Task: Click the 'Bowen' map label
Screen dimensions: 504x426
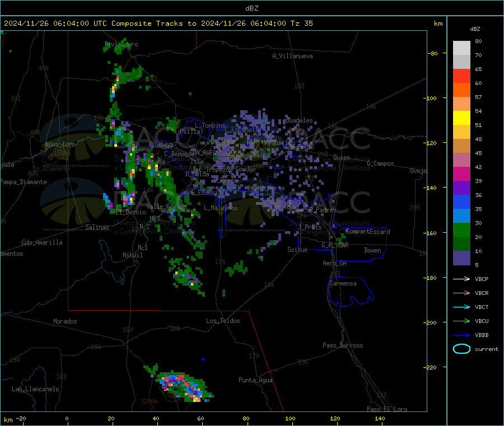Action: click(x=373, y=250)
